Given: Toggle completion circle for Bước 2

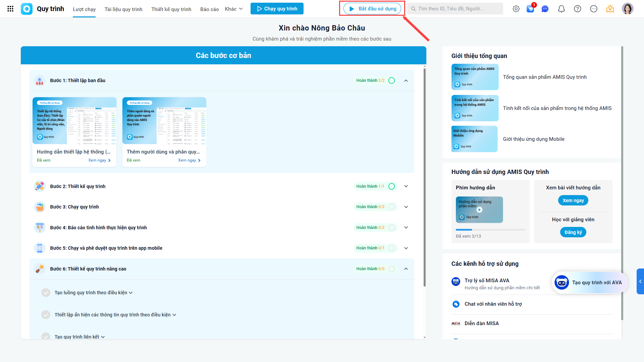Looking at the screenshot, I should pos(391,186).
